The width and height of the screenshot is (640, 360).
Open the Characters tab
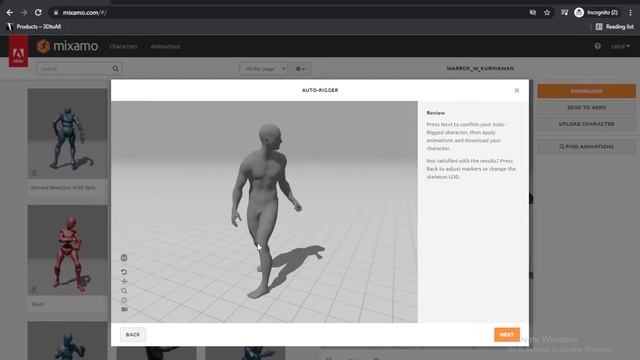click(123, 47)
